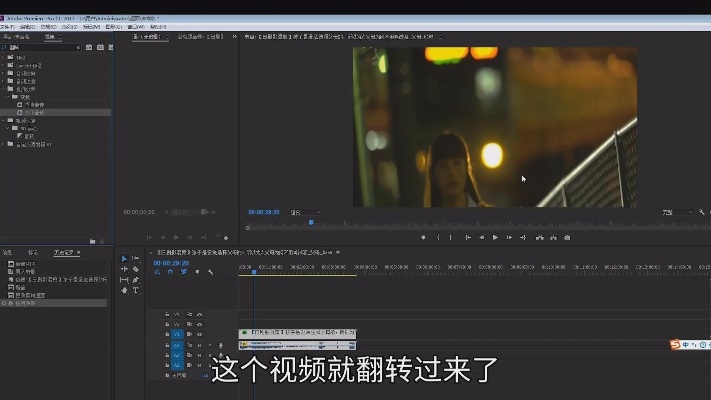Click the Extract button in Program Monitor
The width and height of the screenshot is (711, 400).
(x=554, y=238)
